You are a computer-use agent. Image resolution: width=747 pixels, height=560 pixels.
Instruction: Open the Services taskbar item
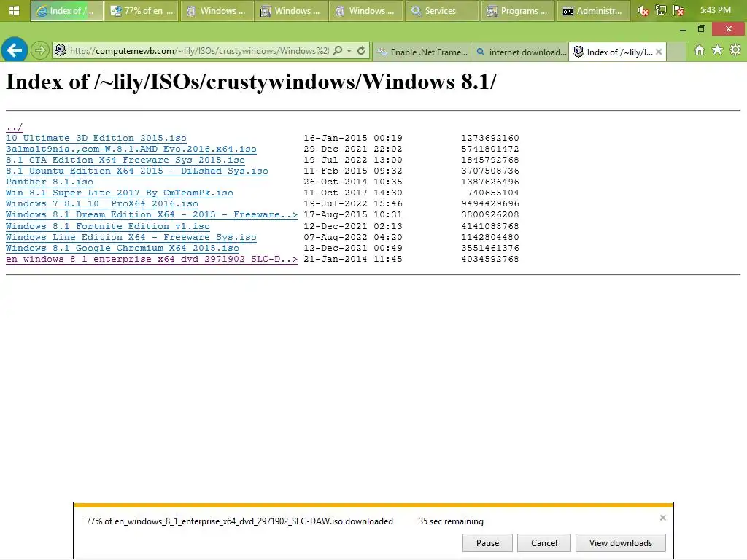click(441, 10)
